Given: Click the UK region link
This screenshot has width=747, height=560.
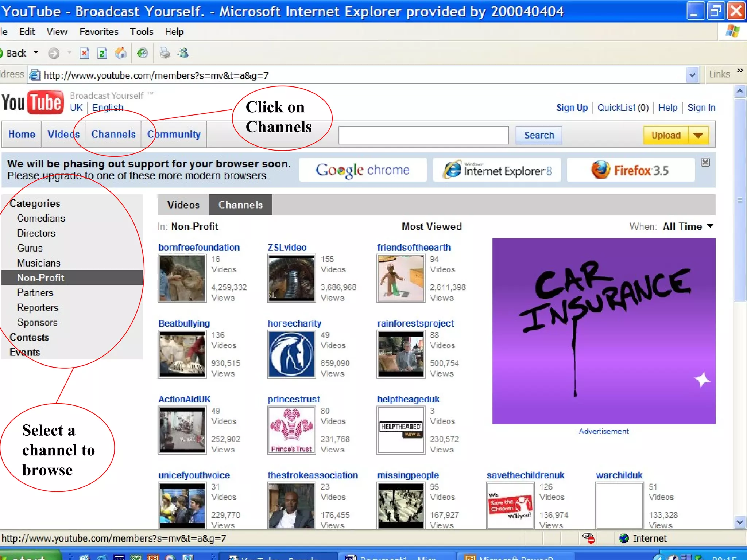Looking at the screenshot, I should point(76,108).
